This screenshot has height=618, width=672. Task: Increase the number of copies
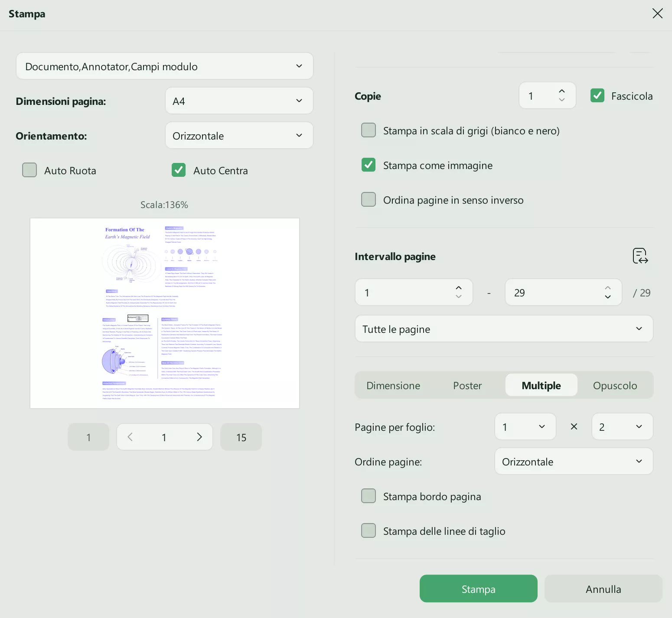[x=562, y=91]
